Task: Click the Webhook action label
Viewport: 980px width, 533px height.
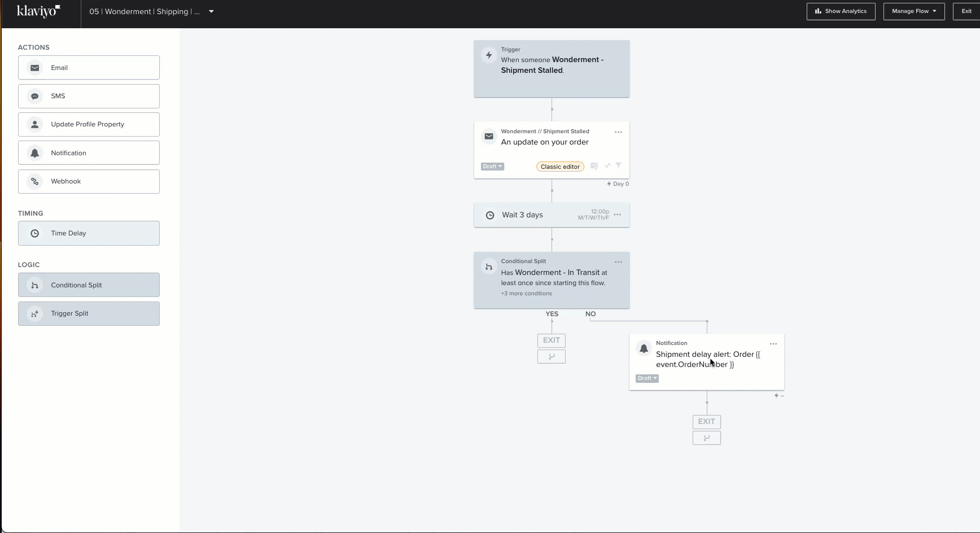Action: [66, 181]
